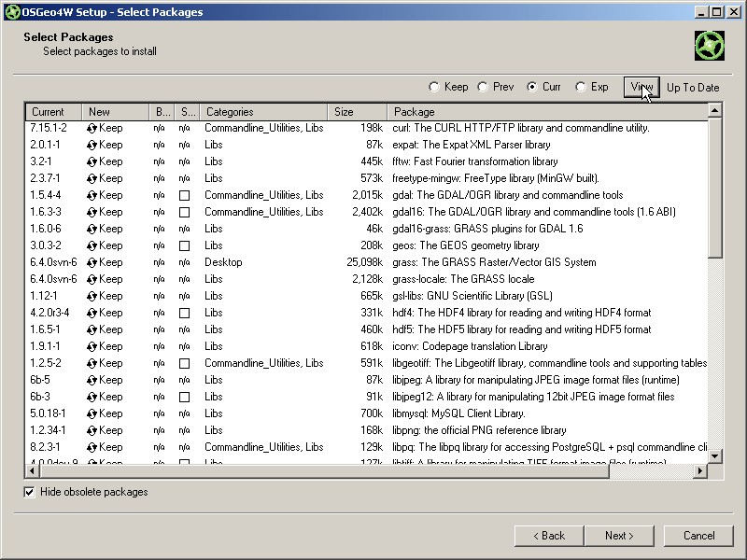Click the cycle icon in the curl row
Image resolution: width=747 pixels, height=560 pixels.
pos(92,128)
